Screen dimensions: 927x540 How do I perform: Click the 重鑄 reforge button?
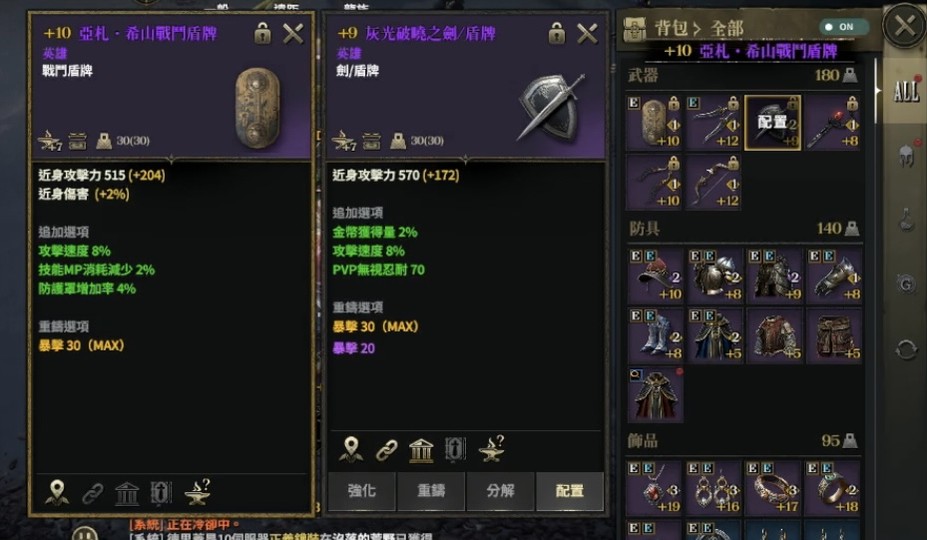pyautogui.click(x=431, y=490)
